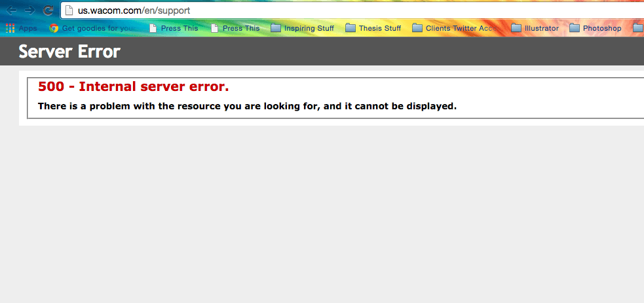The image size is (644, 303).
Task: Click the page icon in the address bar
Action: (69, 11)
